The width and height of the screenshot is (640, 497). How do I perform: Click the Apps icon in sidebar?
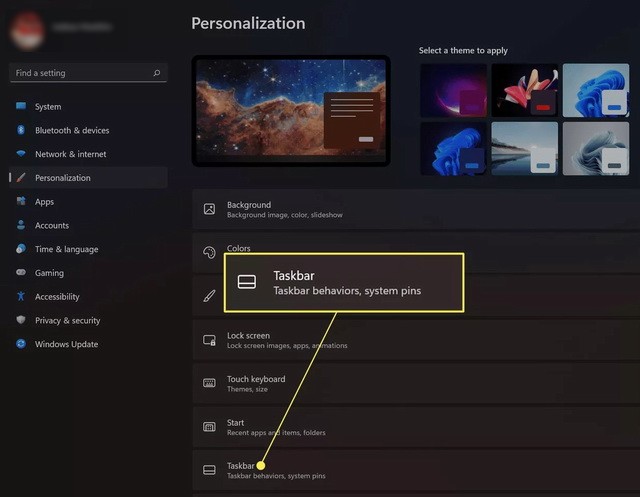(21, 201)
